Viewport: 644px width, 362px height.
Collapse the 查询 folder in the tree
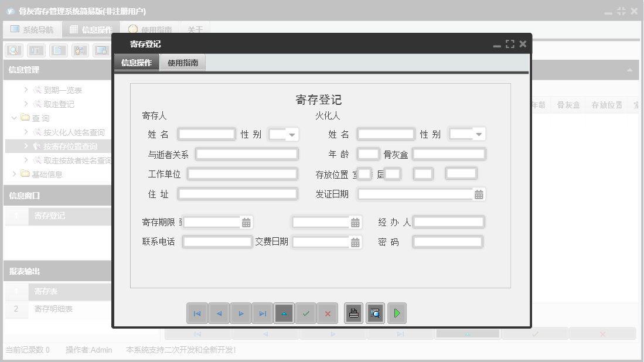click(13, 117)
